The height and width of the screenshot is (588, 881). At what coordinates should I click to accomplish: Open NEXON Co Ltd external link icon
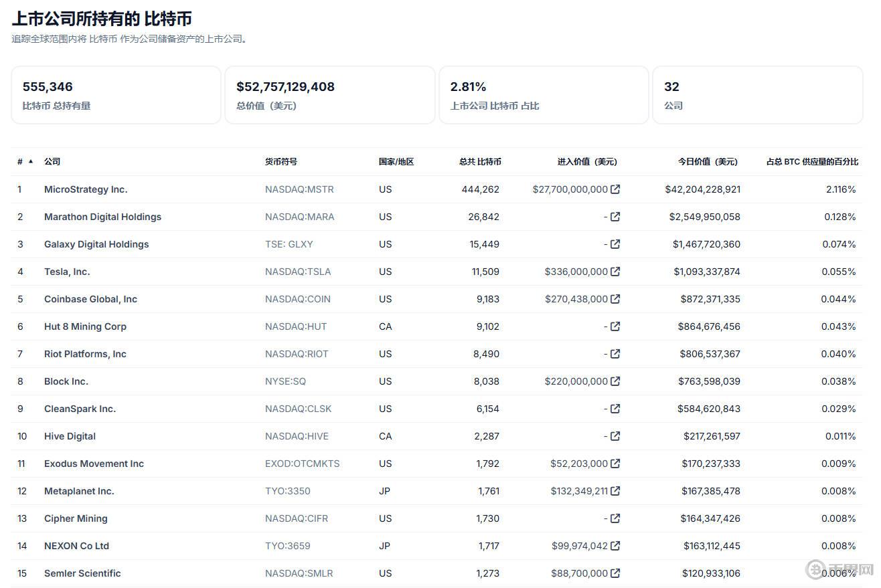point(615,546)
